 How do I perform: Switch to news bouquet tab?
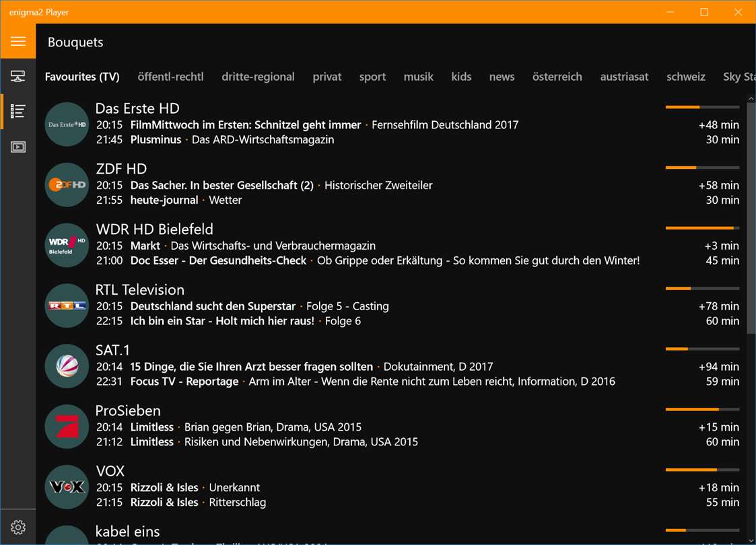tap(502, 77)
